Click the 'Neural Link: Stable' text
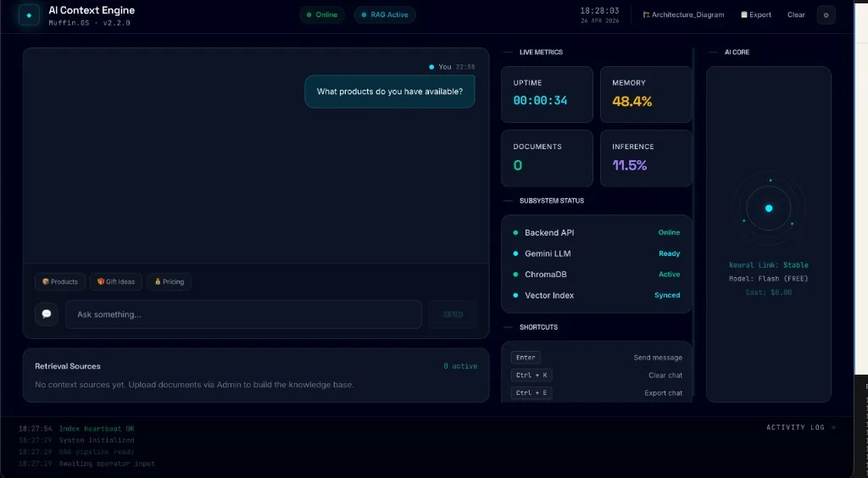The height and width of the screenshot is (478, 868). (768, 265)
